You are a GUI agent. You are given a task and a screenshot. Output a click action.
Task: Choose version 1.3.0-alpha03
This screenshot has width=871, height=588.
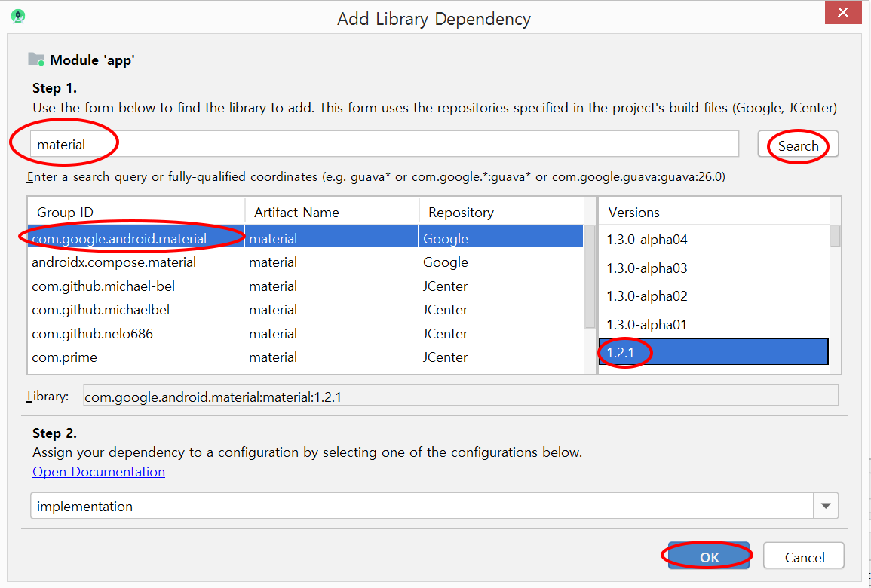714,268
